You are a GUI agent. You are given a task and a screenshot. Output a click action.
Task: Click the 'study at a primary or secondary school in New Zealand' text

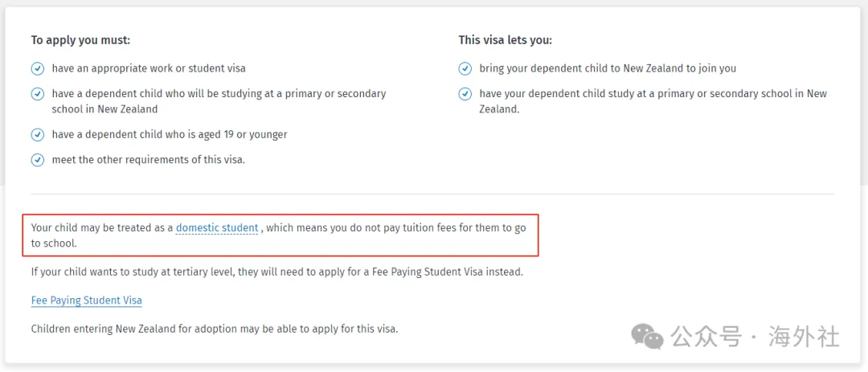click(x=653, y=101)
